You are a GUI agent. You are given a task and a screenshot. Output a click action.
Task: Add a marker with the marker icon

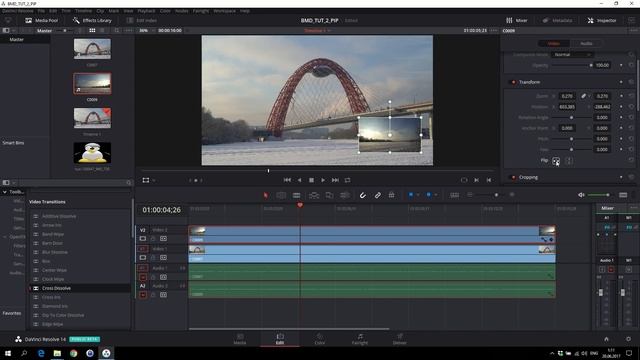click(x=429, y=195)
